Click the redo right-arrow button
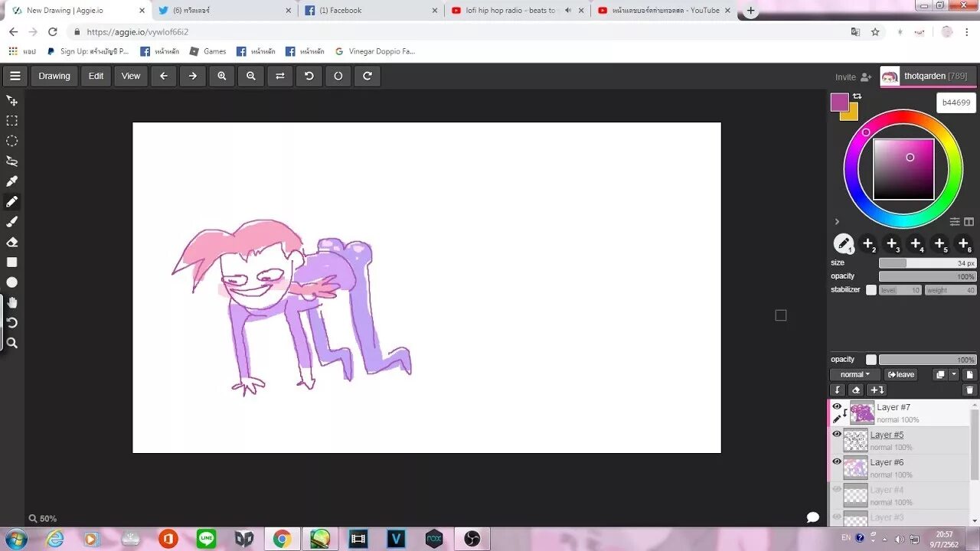This screenshot has height=551, width=980. (x=193, y=76)
